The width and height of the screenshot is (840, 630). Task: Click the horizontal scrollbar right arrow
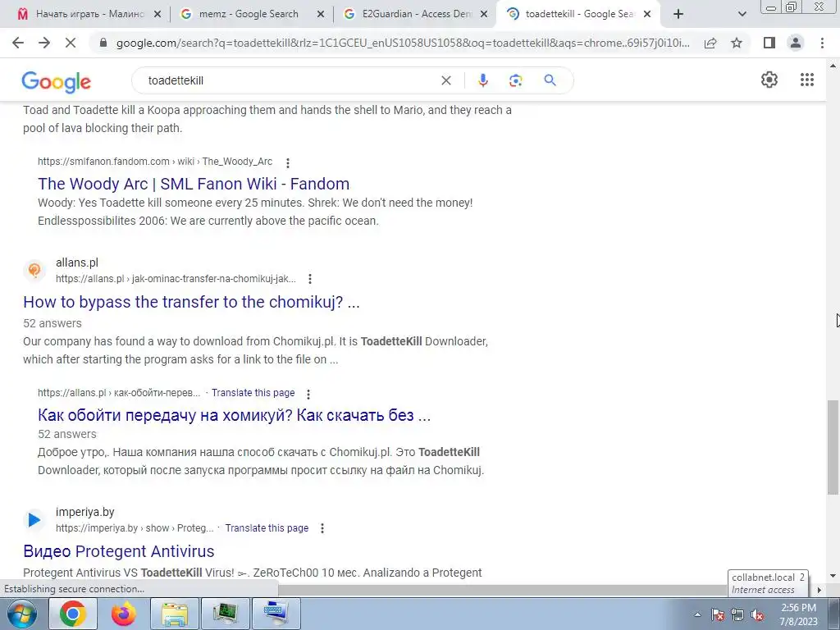(819, 590)
